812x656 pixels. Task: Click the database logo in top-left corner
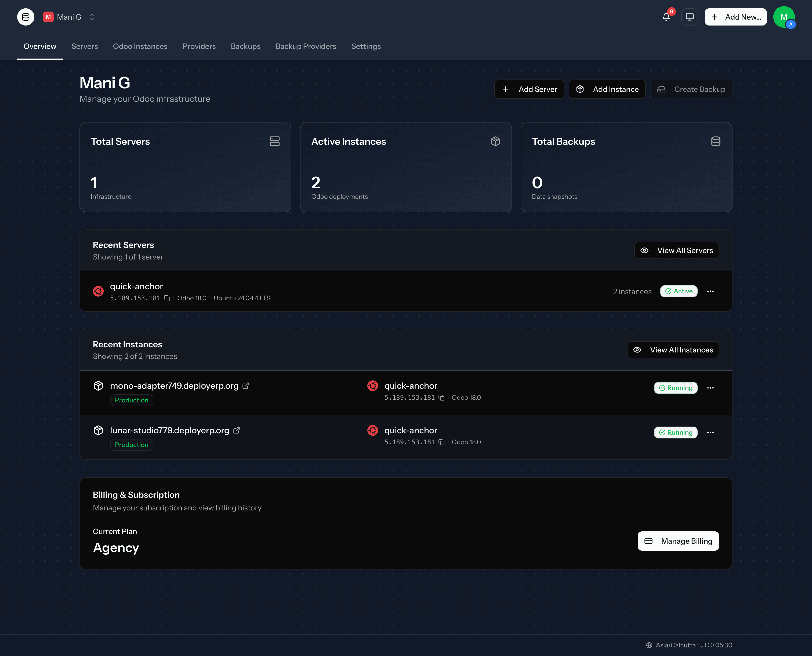coord(26,17)
